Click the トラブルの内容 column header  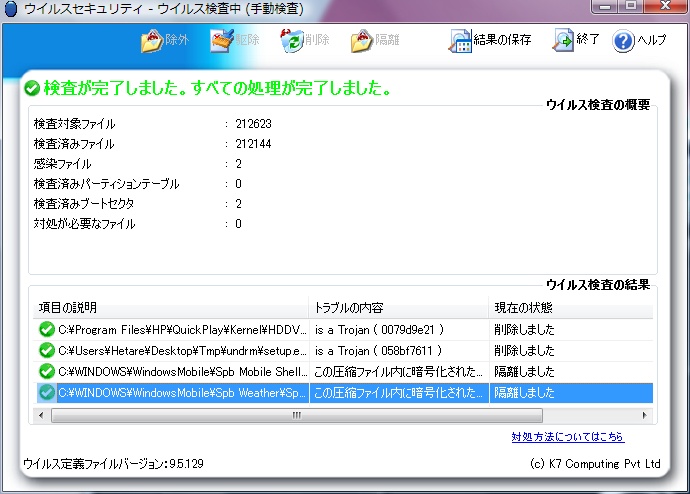(x=399, y=307)
